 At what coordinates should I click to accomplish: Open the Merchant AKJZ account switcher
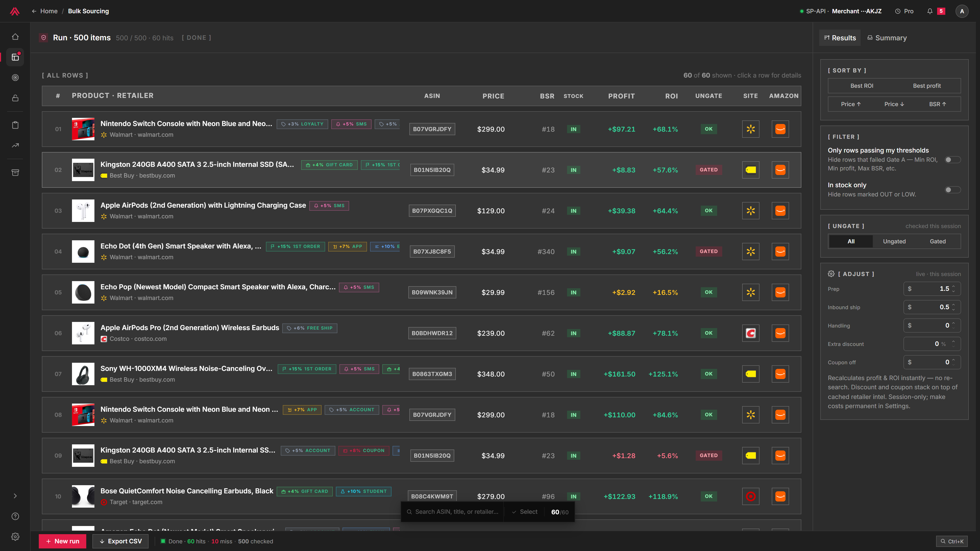pyautogui.click(x=840, y=11)
